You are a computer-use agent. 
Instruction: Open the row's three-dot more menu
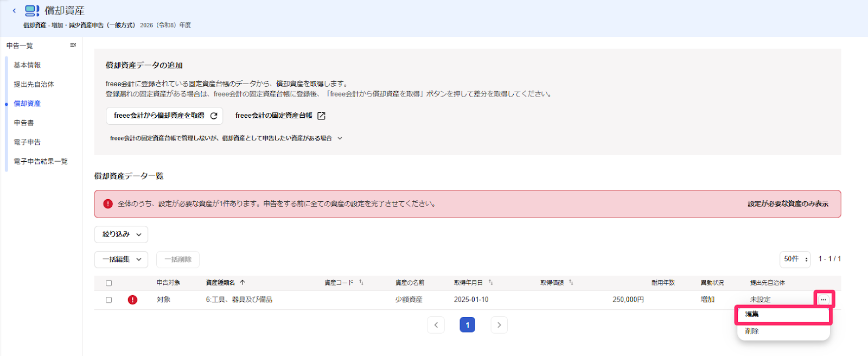pos(824,300)
